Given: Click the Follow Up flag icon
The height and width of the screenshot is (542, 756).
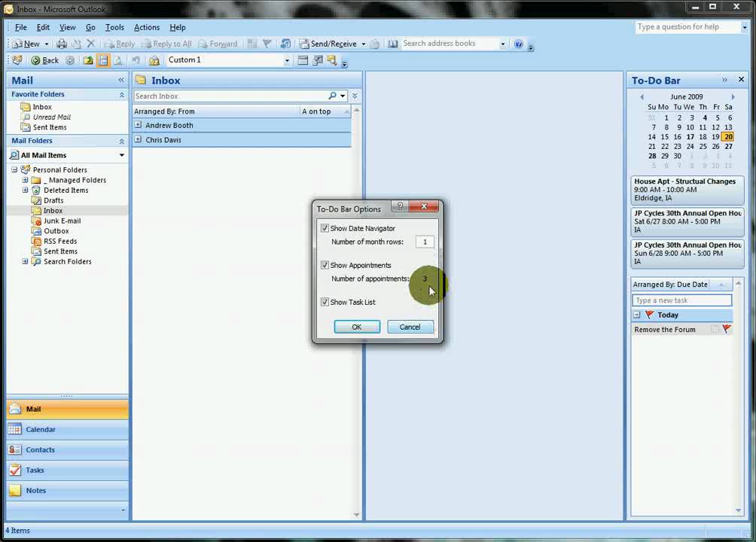Looking at the screenshot, I should tap(267, 44).
